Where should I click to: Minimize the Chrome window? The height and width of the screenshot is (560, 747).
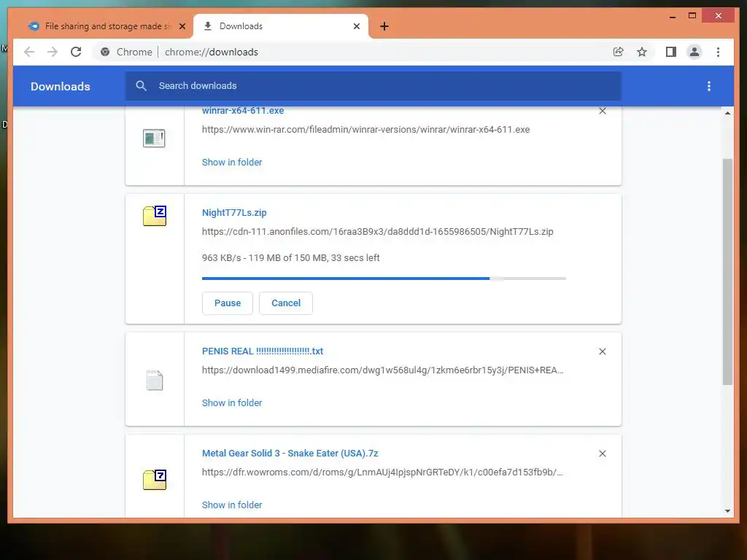pyautogui.click(x=672, y=16)
